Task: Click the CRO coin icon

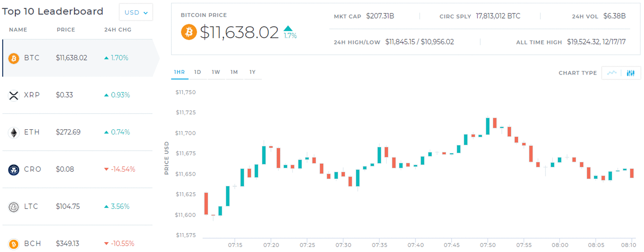Action: [x=14, y=170]
